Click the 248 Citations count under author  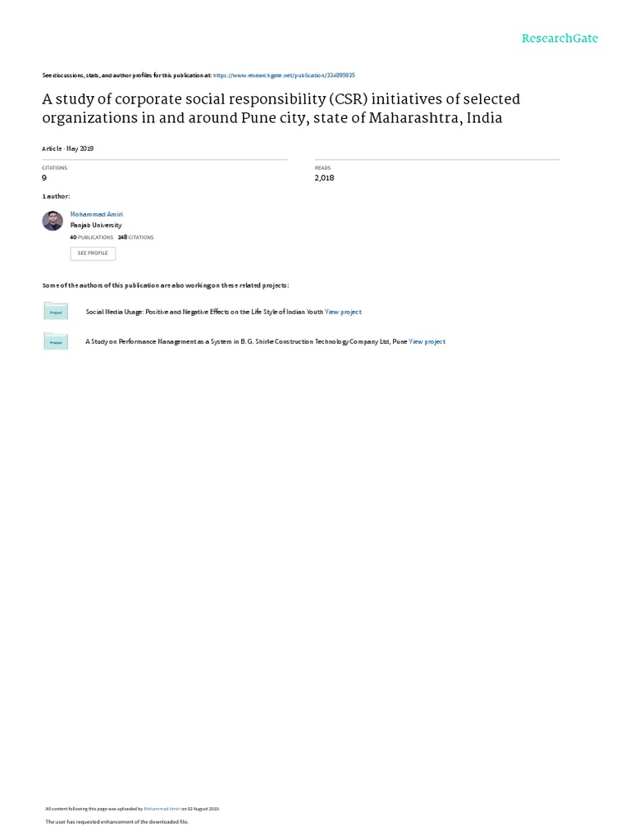pos(135,237)
